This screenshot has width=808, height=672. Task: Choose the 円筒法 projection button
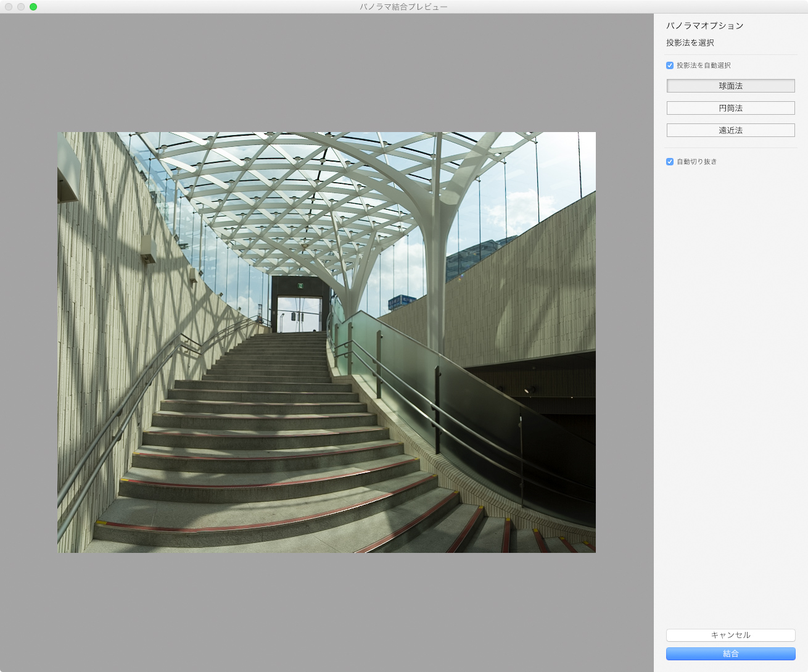coord(731,108)
